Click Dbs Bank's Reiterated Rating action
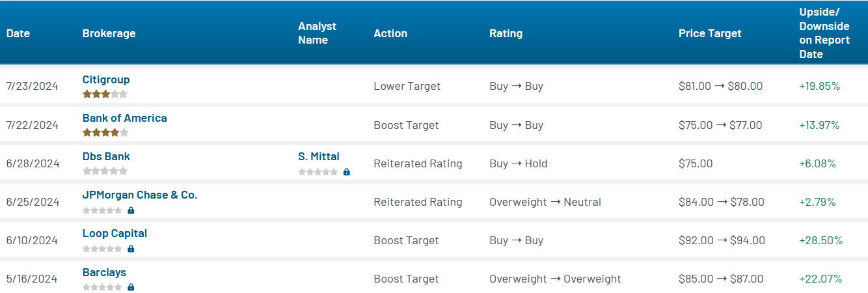 (418, 163)
